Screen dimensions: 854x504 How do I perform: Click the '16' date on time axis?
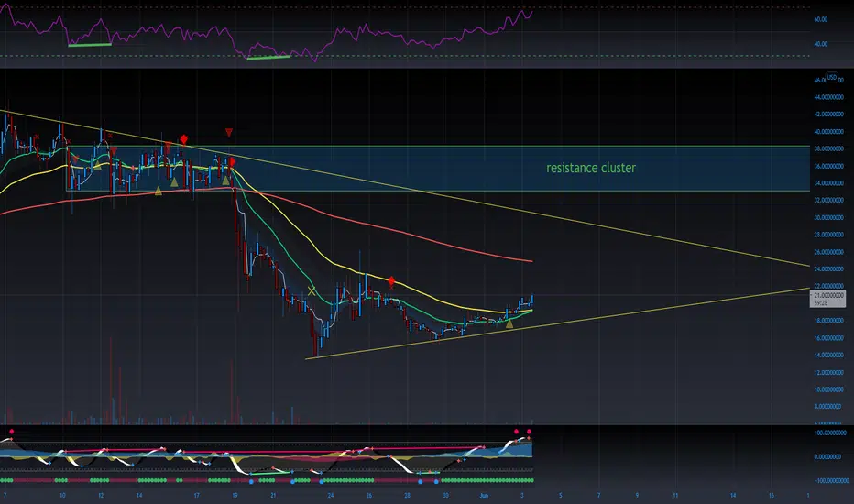click(x=772, y=495)
